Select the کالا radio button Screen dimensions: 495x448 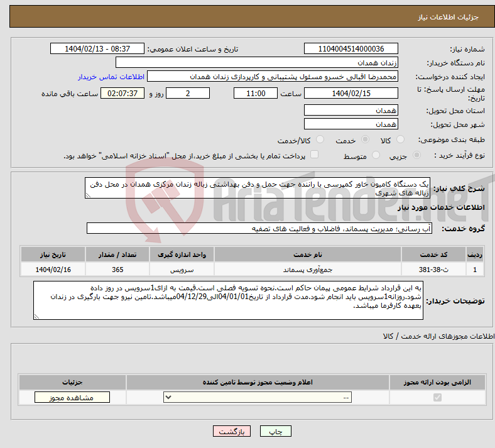click(400, 139)
